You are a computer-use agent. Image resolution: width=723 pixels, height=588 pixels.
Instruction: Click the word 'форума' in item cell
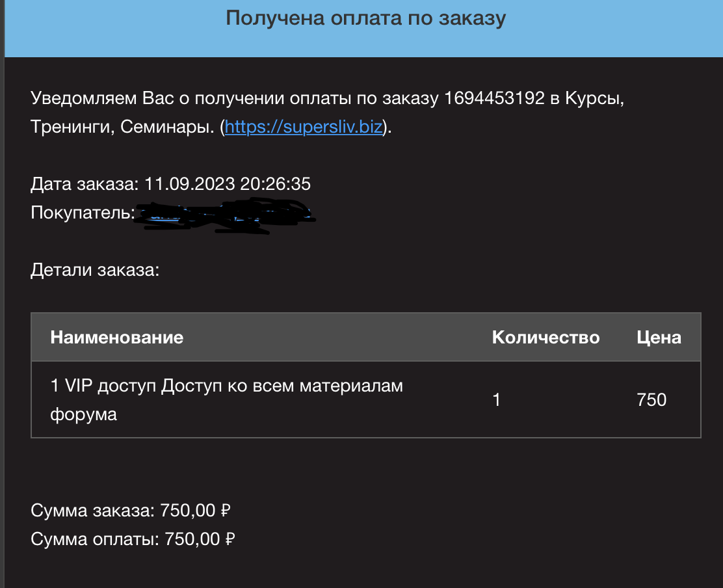tap(83, 414)
